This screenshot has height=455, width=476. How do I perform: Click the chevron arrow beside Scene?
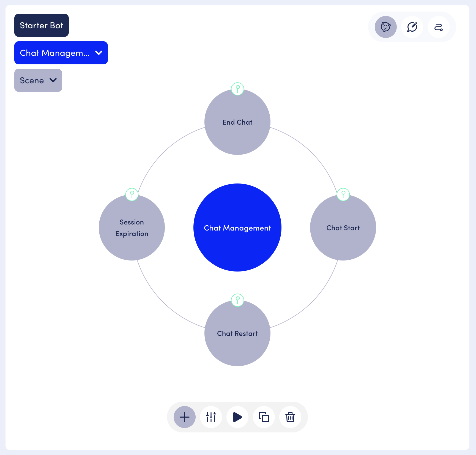coord(53,80)
